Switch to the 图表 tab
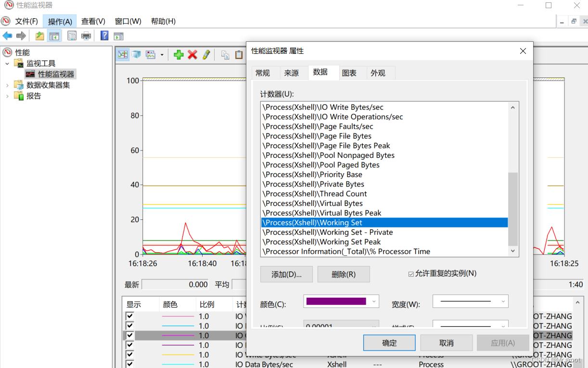Image resolution: width=588 pixels, height=368 pixels. pyautogui.click(x=351, y=73)
